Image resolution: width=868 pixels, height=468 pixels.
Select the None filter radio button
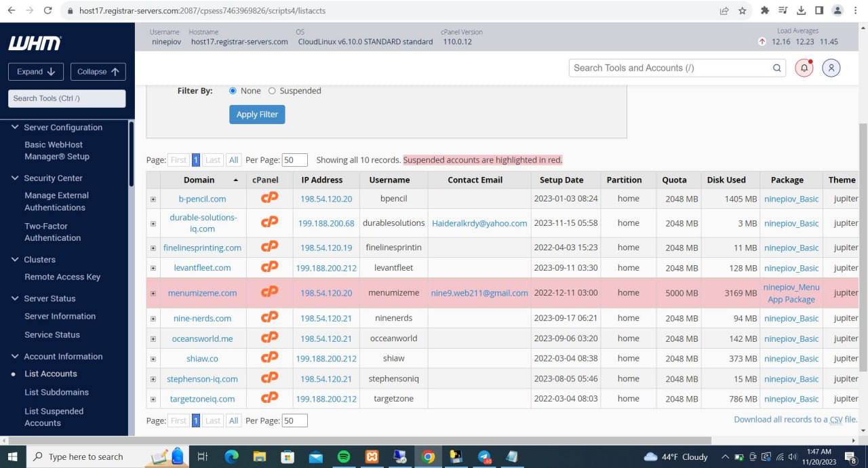233,91
